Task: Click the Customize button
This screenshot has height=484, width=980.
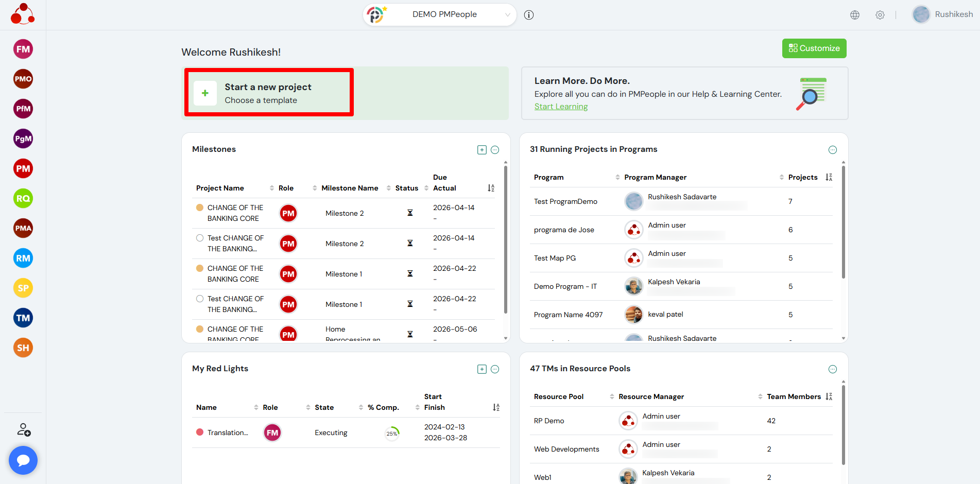Action: 814,48
